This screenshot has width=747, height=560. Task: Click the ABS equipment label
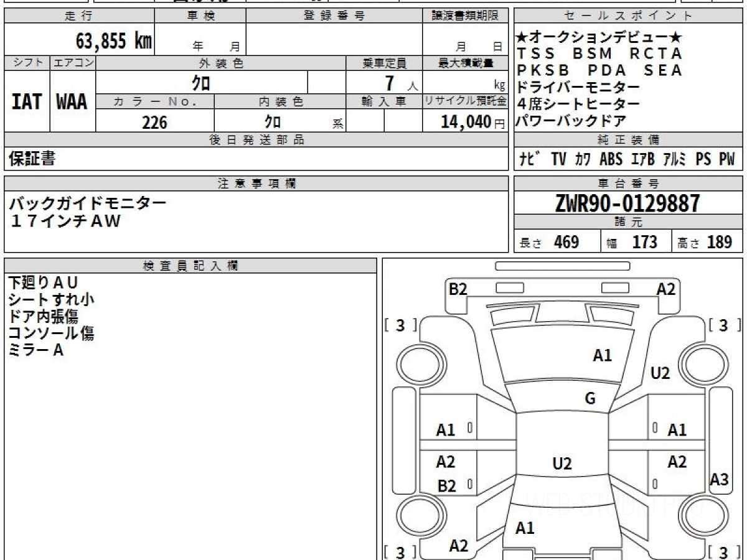pos(611,159)
